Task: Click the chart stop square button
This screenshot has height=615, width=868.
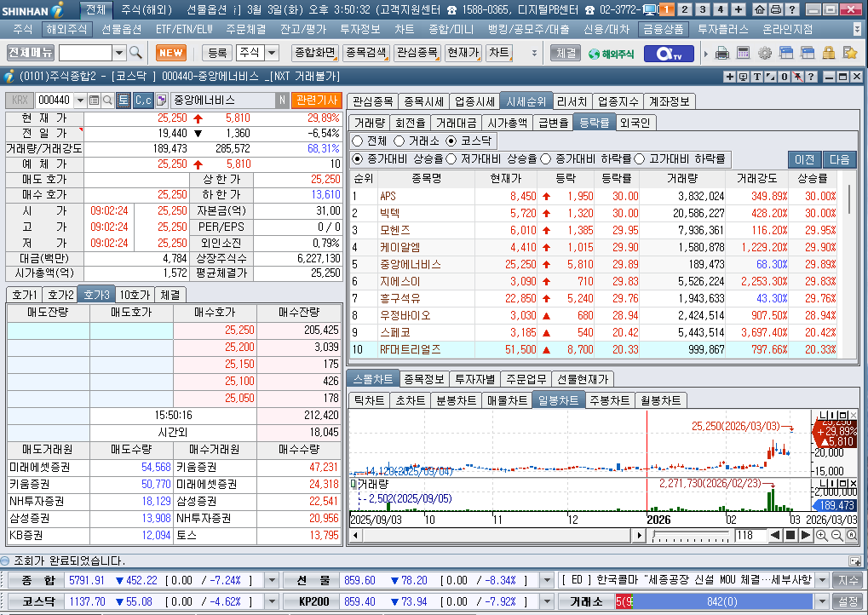Action: click(790, 535)
